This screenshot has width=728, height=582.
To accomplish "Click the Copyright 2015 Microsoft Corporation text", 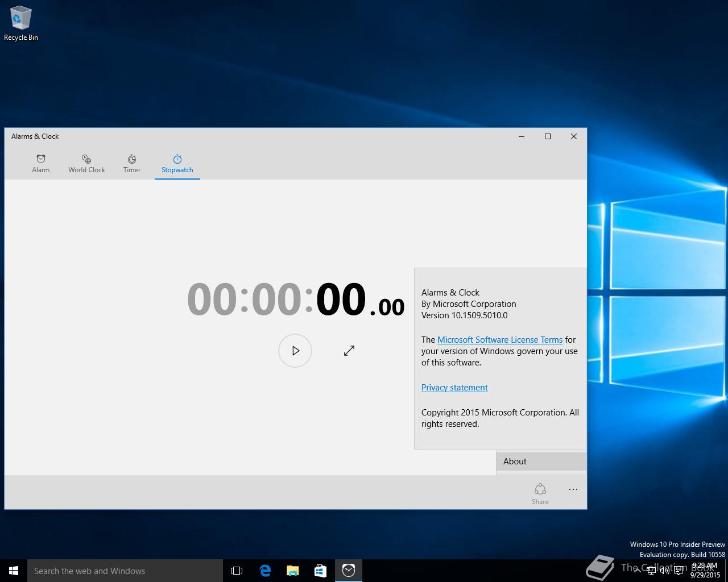I will [500, 418].
